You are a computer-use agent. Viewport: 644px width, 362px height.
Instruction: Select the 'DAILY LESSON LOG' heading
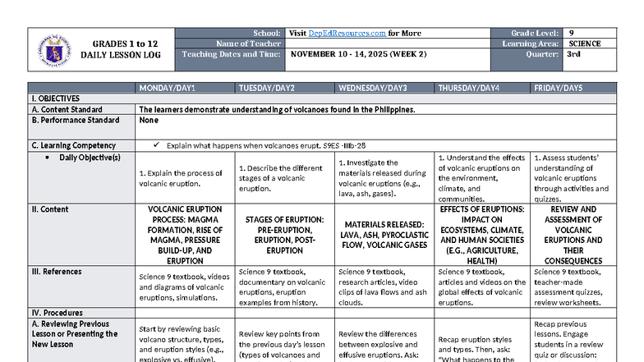[121, 55]
